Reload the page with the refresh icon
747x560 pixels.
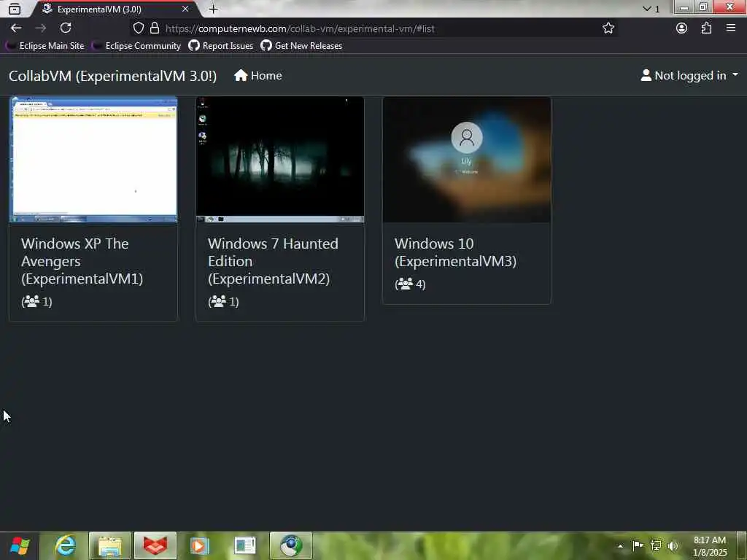coord(66,28)
